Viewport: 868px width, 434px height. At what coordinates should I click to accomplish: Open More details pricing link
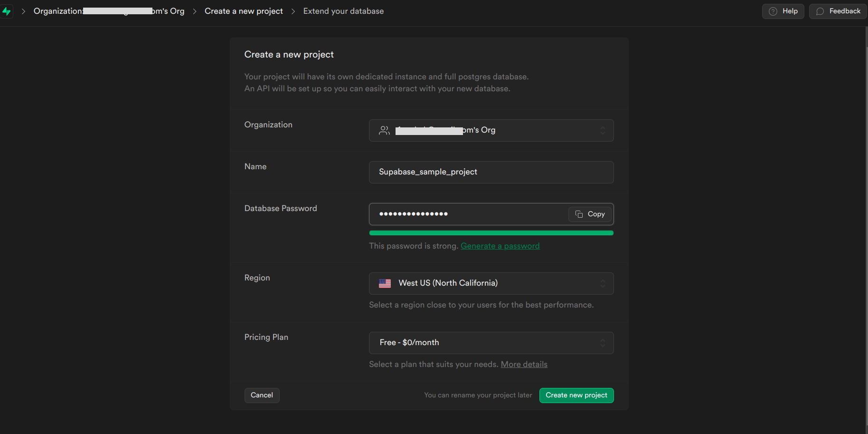coord(524,364)
